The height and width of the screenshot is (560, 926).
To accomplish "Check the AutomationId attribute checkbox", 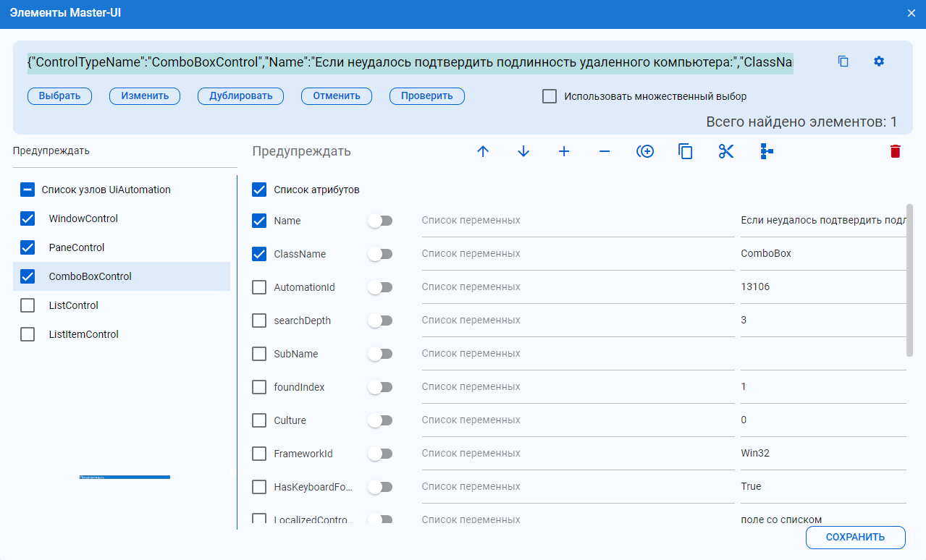I will (259, 287).
